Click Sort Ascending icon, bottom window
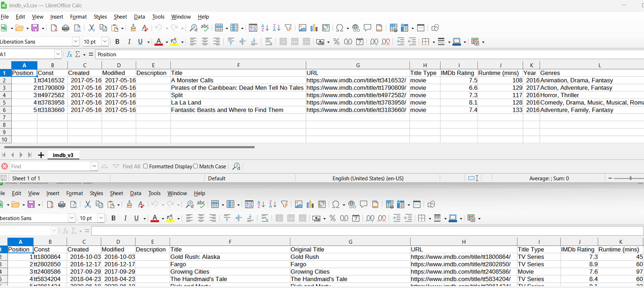 261,204
